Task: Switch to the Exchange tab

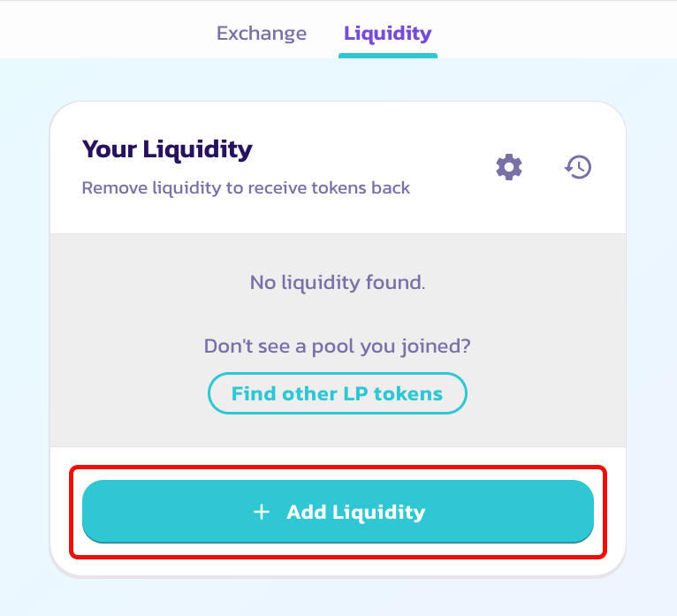Action: [262, 34]
